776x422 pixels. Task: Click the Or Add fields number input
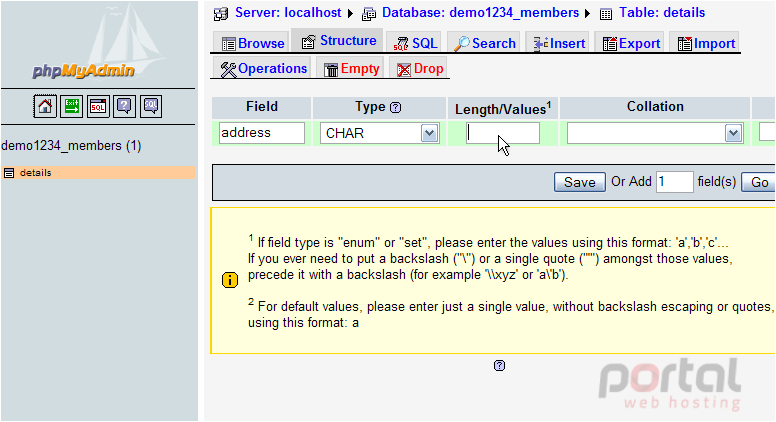[675, 182]
